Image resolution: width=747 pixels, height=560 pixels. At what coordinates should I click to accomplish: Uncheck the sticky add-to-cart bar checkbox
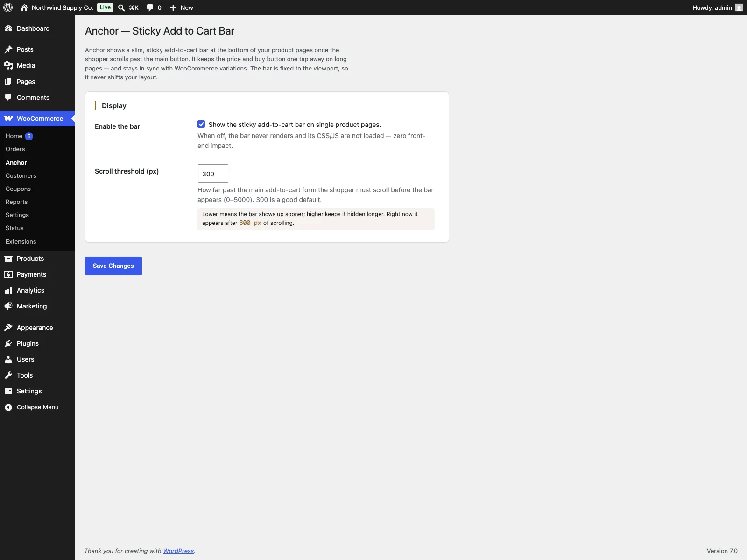201,124
